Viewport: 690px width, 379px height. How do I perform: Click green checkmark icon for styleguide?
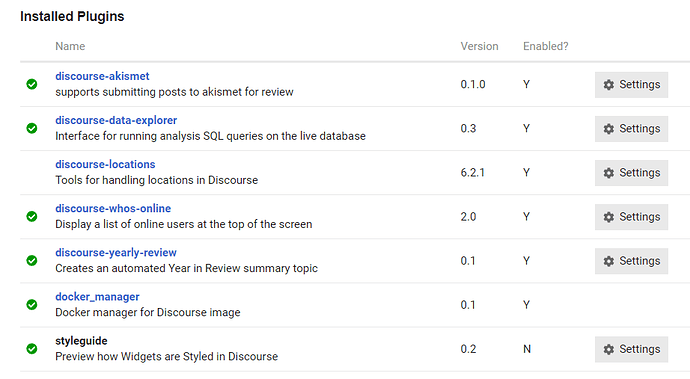tap(32, 349)
